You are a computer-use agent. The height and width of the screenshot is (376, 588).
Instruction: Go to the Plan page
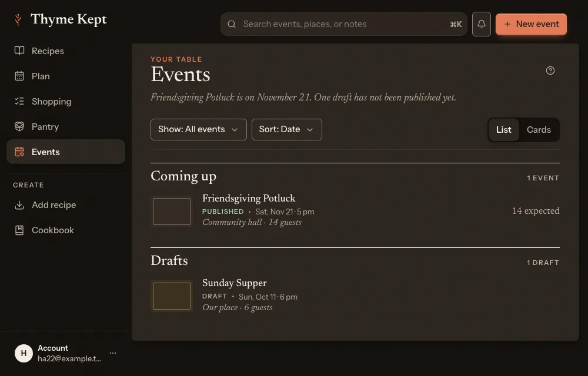(66, 76)
